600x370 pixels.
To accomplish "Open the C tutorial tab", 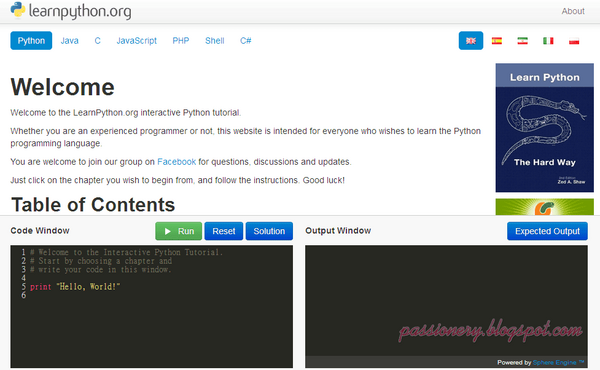I will coord(98,41).
